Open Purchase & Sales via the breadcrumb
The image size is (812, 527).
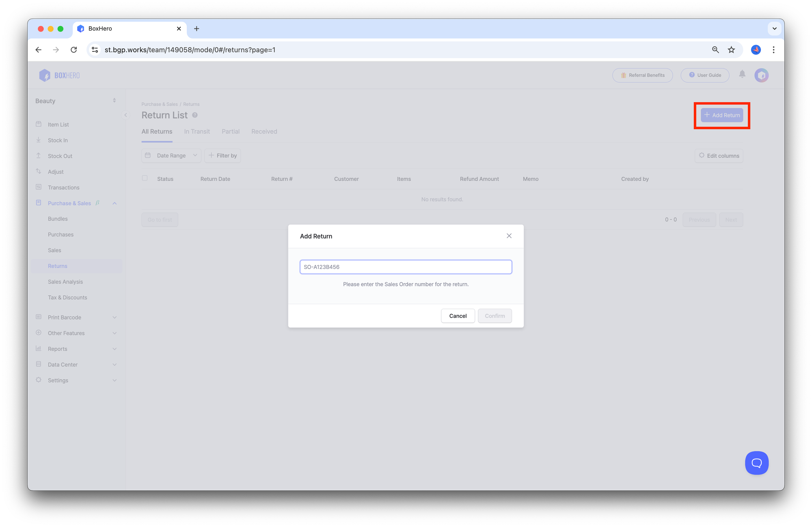pos(159,104)
